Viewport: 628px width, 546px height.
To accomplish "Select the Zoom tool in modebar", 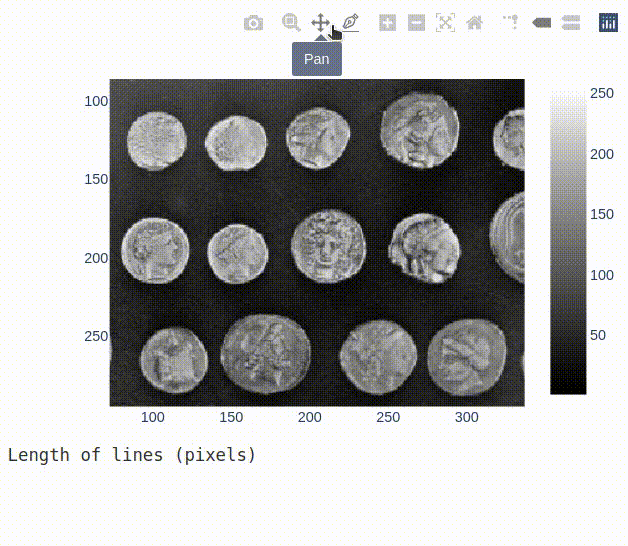I will click(291, 22).
